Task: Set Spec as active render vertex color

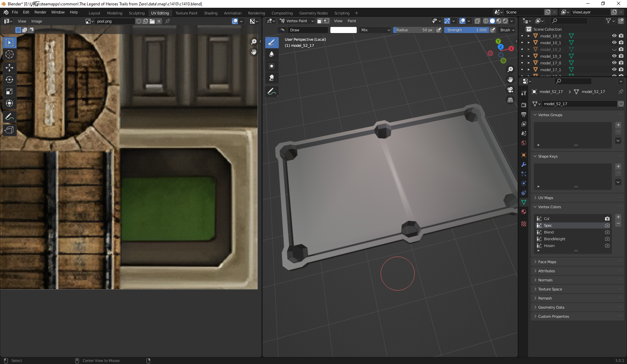Action: (x=607, y=225)
